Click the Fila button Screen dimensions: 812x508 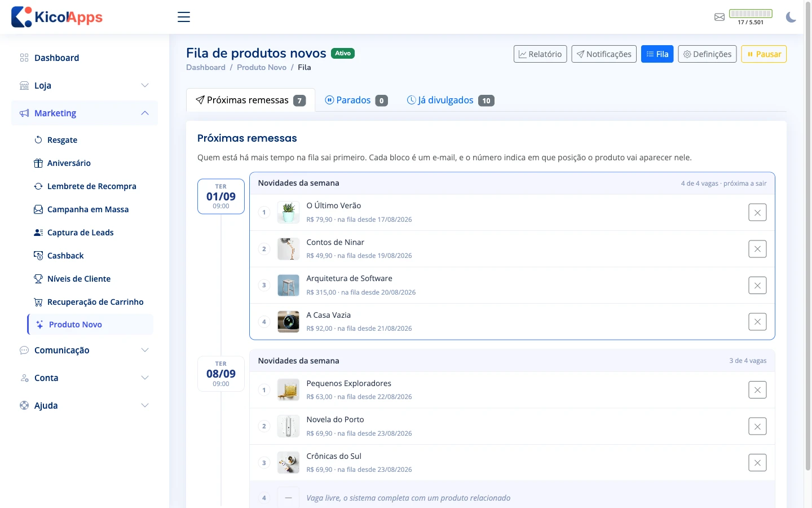(x=657, y=54)
